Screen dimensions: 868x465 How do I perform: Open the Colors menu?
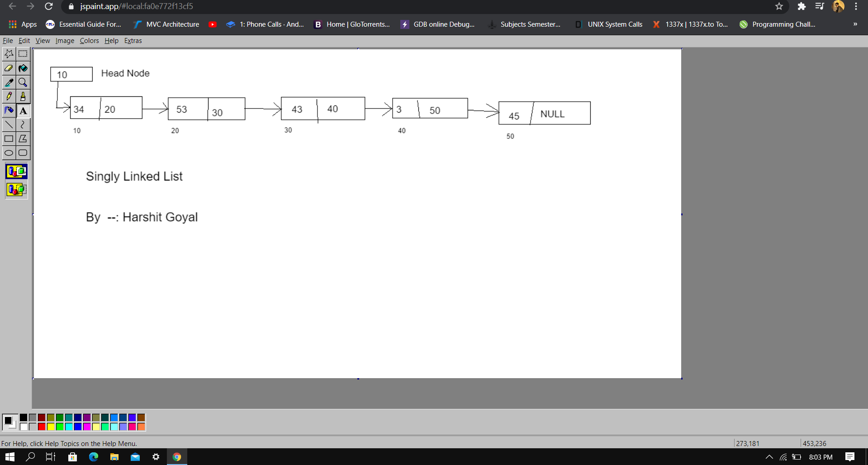(89, 41)
